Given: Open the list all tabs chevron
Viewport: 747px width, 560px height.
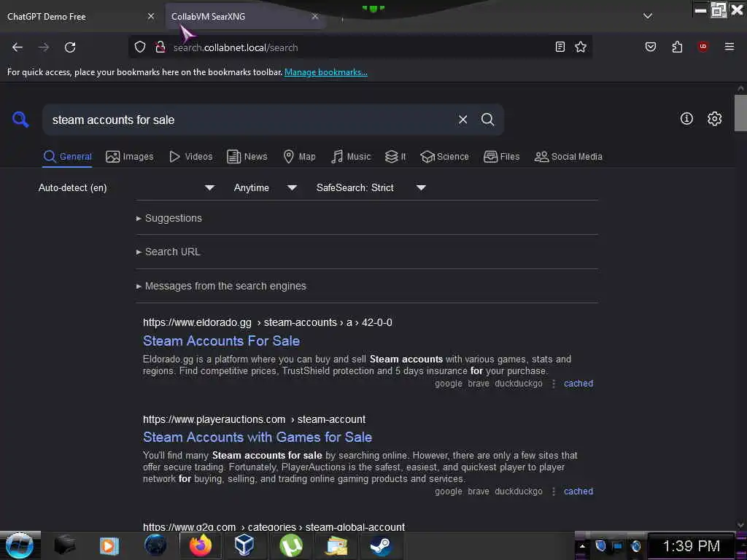Looking at the screenshot, I should point(648,16).
